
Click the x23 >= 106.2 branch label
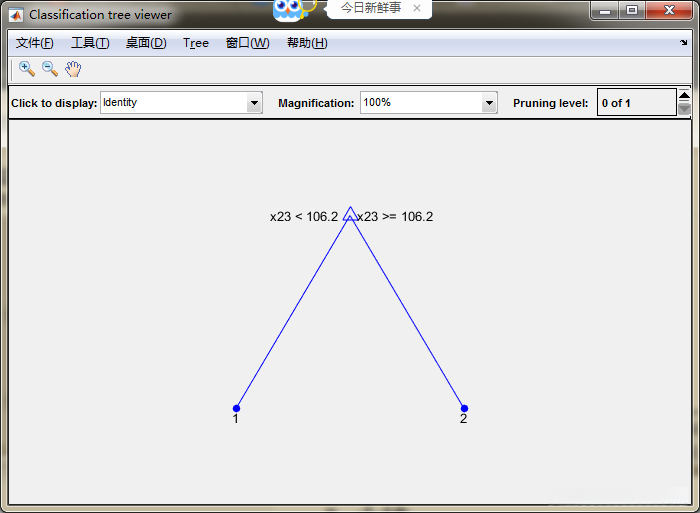[396, 217]
